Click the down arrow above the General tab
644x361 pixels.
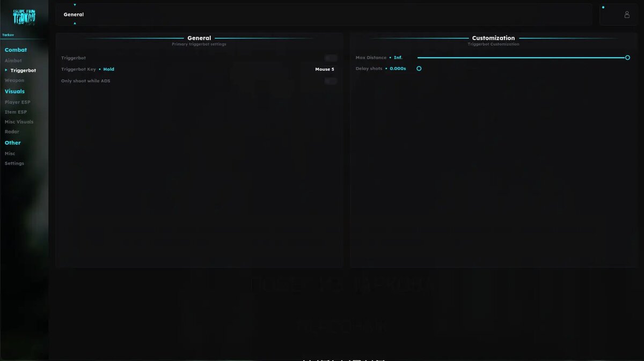(75, 5)
